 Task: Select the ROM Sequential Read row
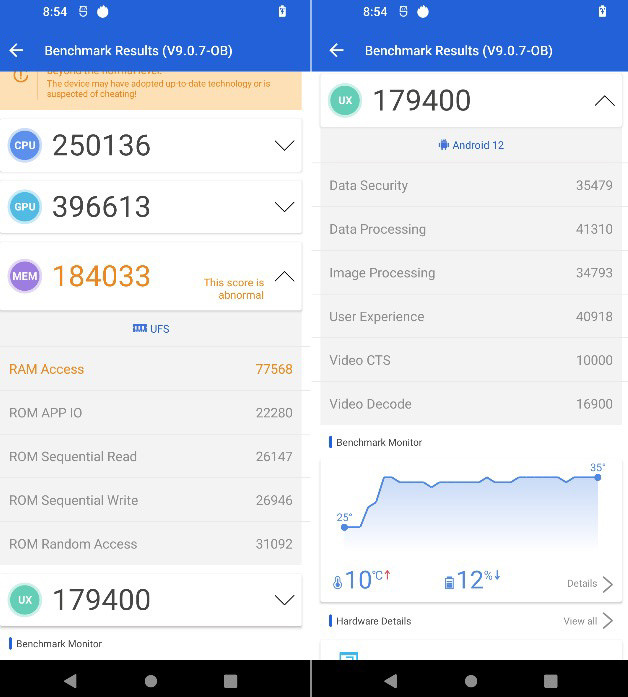click(151, 457)
